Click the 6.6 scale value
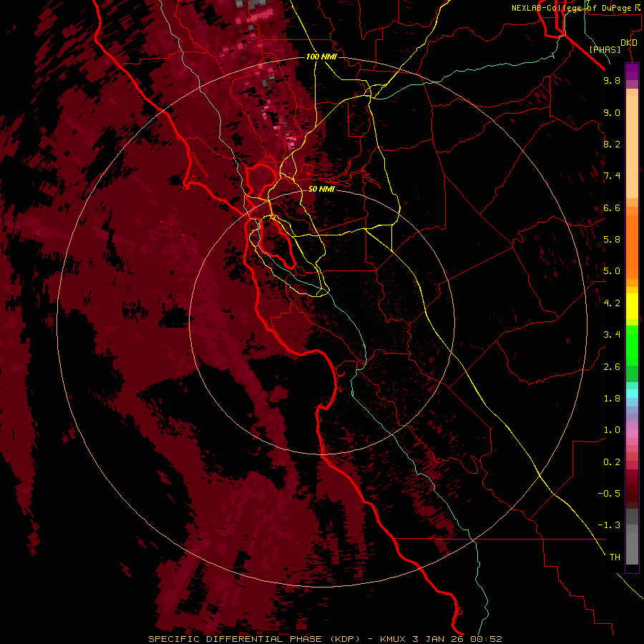This screenshot has width=644, height=644. (x=612, y=208)
